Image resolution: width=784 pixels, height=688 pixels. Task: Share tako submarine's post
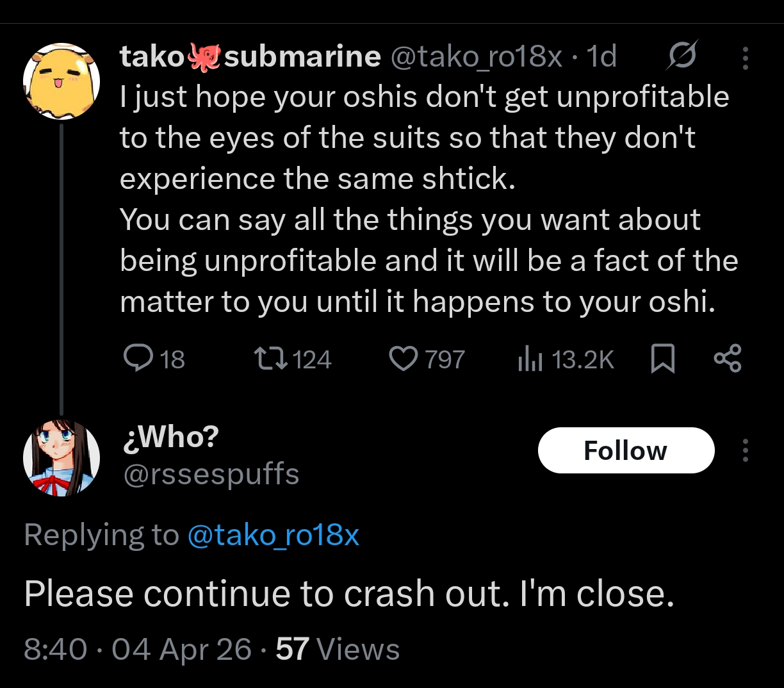click(x=728, y=359)
